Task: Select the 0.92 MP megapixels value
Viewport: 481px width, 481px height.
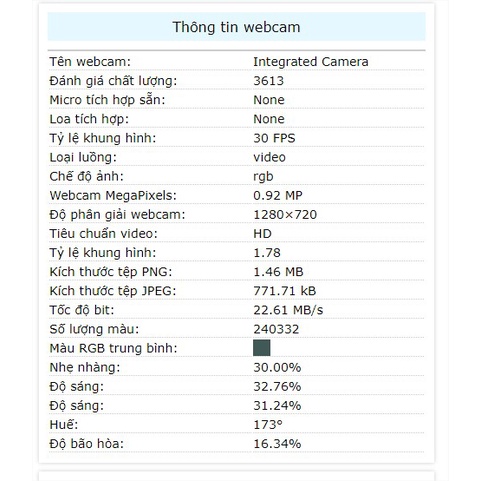Action: click(x=278, y=195)
